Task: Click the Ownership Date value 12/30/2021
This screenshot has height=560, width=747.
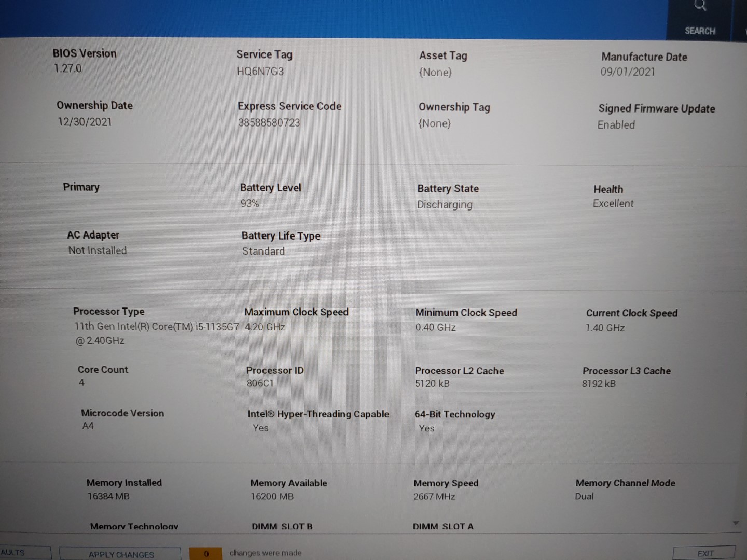Action: pos(85,122)
